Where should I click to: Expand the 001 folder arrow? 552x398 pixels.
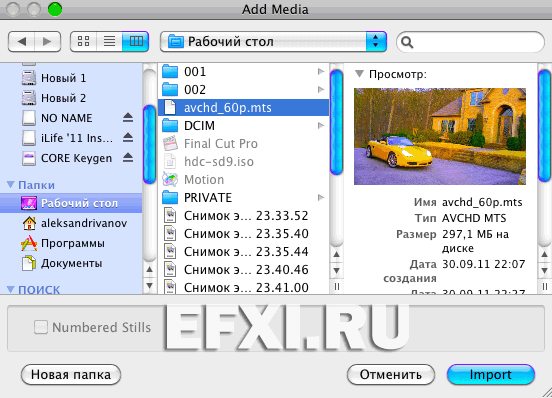point(320,71)
